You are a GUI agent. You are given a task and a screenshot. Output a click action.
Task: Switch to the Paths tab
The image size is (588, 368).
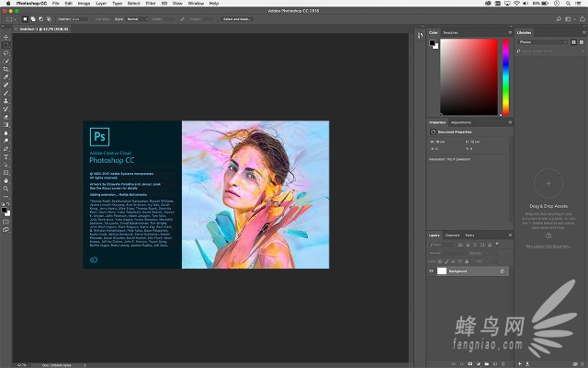[x=469, y=236]
